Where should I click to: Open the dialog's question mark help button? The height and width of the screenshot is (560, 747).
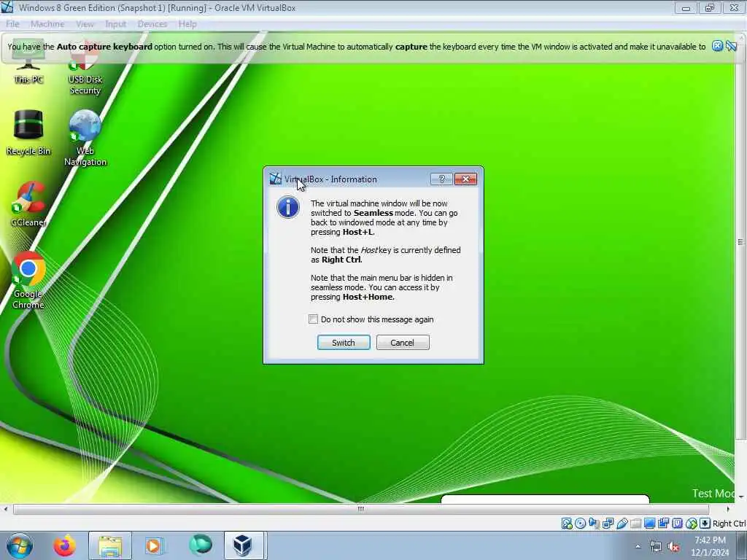[441, 179]
